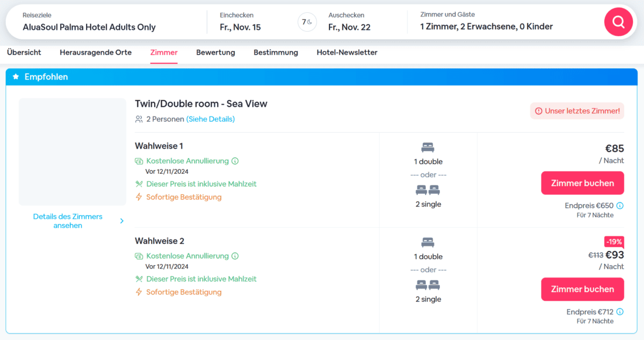Click info icon beside Wahlweise 1 Kostenlose Annullierung

pyautogui.click(x=235, y=161)
